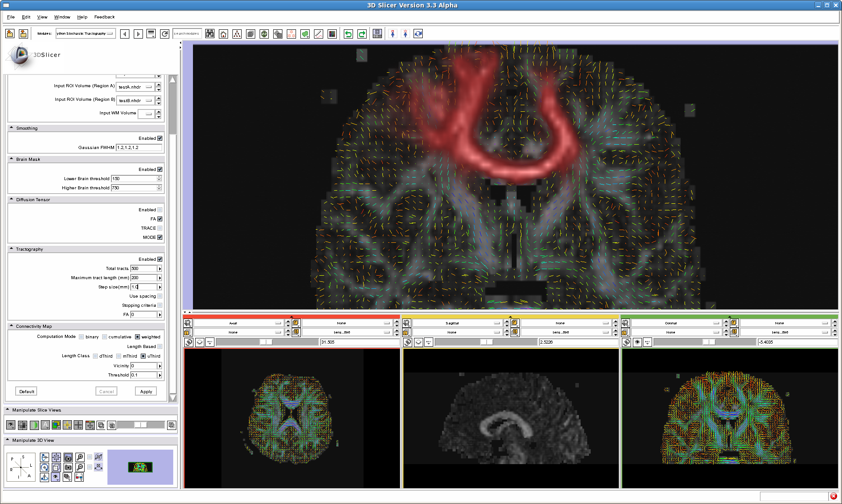Click the Default button
The height and width of the screenshot is (504, 842).
coord(26,391)
